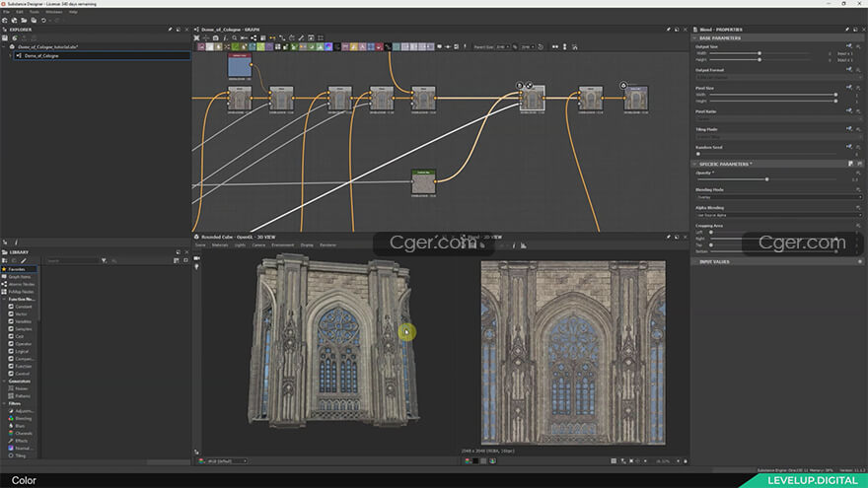868x488 pixels.
Task: Select Graph Items in Library
Action: coord(19,277)
